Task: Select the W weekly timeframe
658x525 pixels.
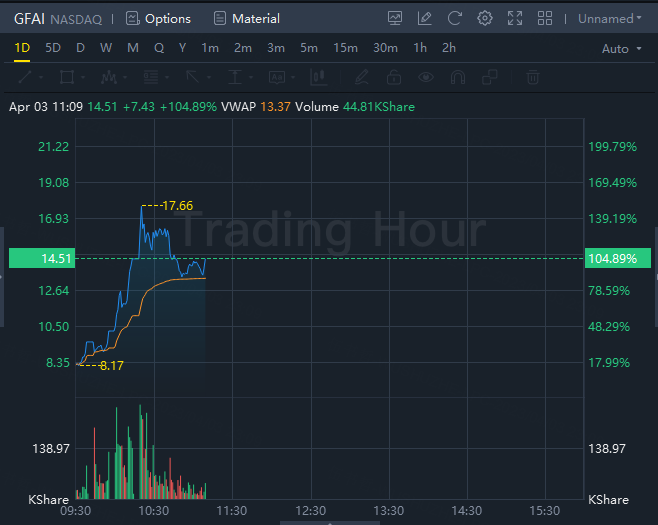Action: [x=106, y=48]
